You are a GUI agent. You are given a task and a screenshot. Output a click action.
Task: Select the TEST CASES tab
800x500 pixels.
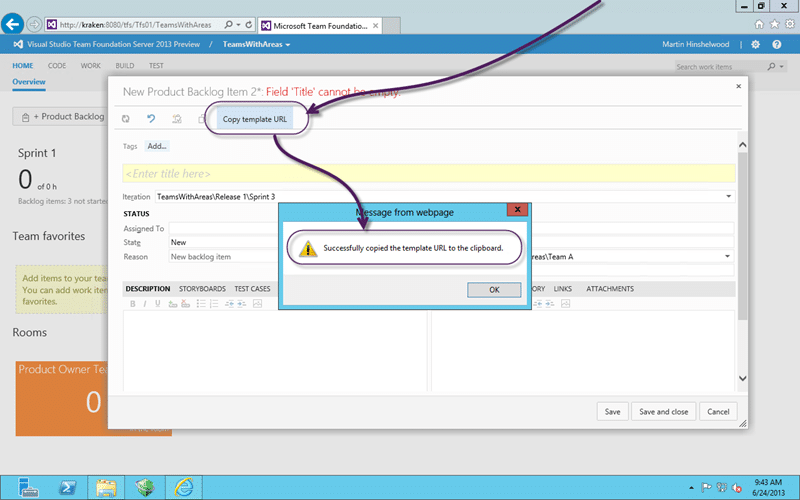pyautogui.click(x=252, y=289)
